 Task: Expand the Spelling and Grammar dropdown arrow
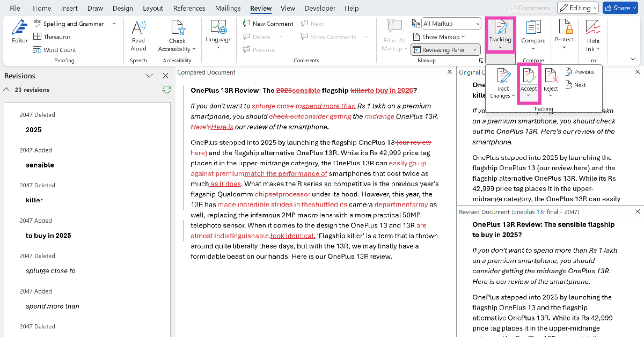coord(114,24)
